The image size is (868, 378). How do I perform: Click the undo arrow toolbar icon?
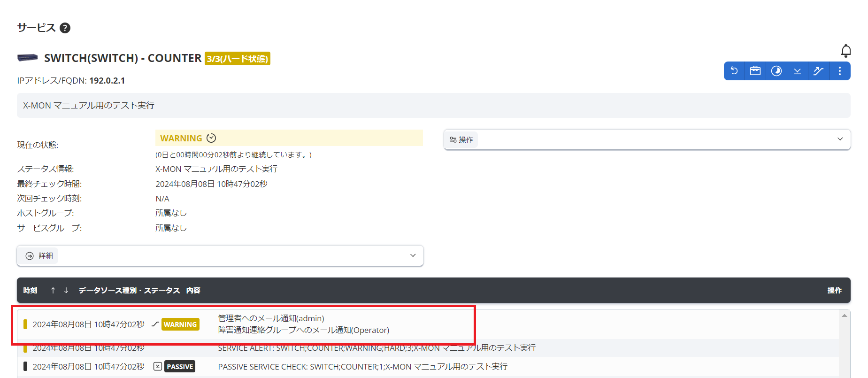[734, 71]
